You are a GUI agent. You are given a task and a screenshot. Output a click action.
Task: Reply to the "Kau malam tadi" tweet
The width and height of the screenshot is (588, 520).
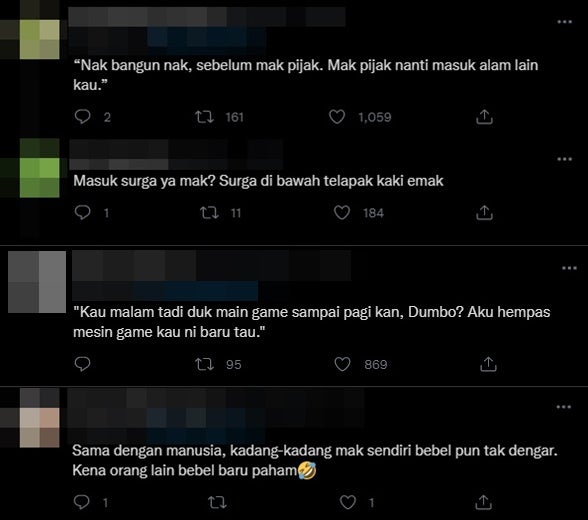pos(82,364)
